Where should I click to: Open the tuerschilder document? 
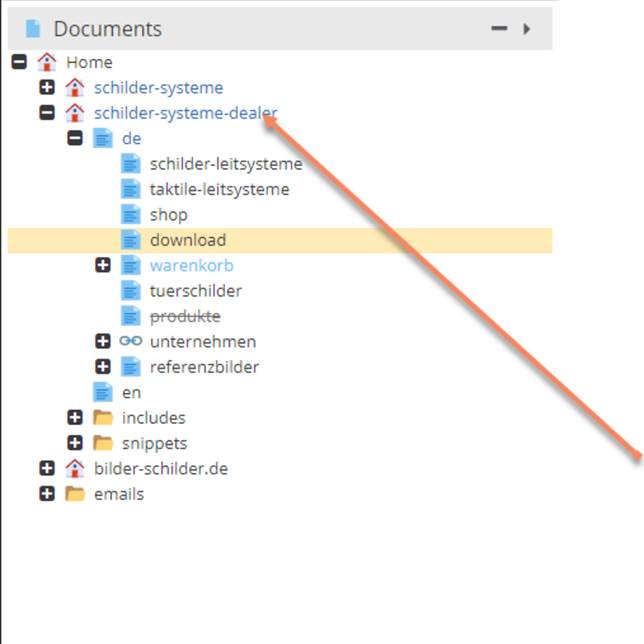click(196, 291)
